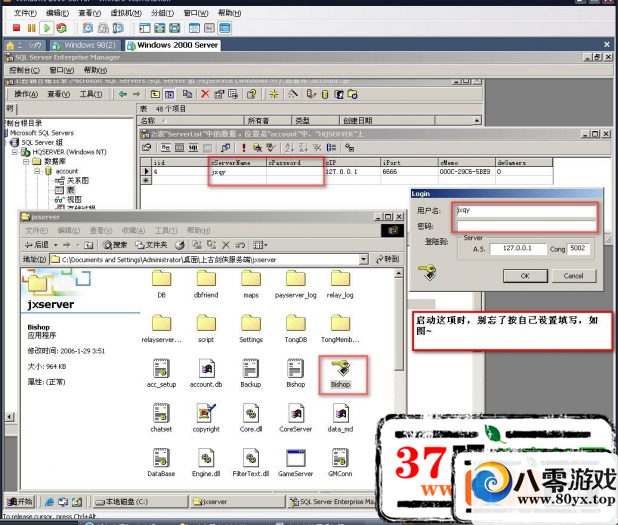
Task: Click the VMware yellow pause (suspend) button
Action: click(32, 28)
